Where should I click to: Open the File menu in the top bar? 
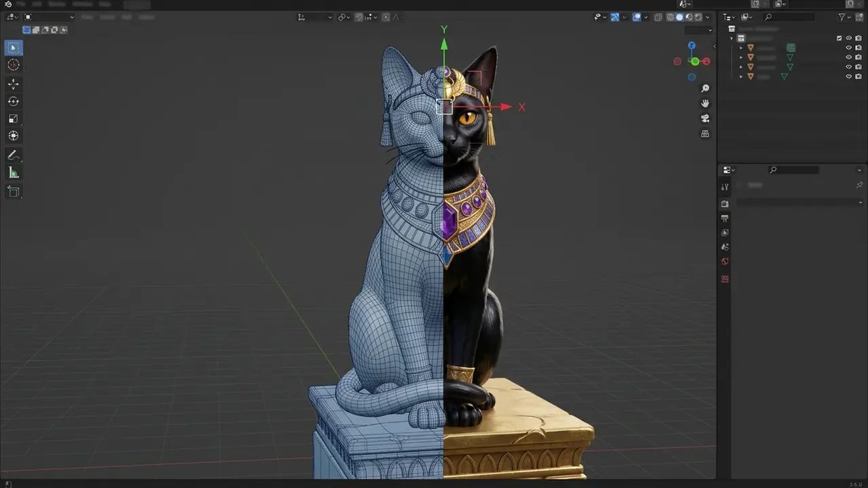[21, 4]
